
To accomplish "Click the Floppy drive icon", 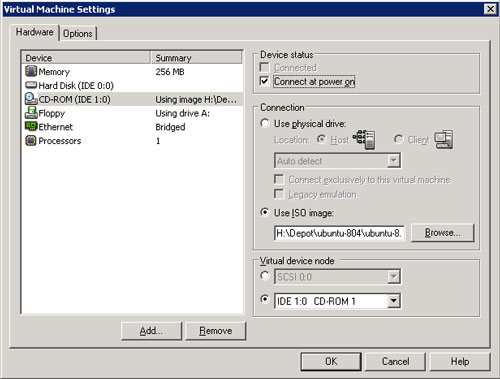I will [31, 113].
